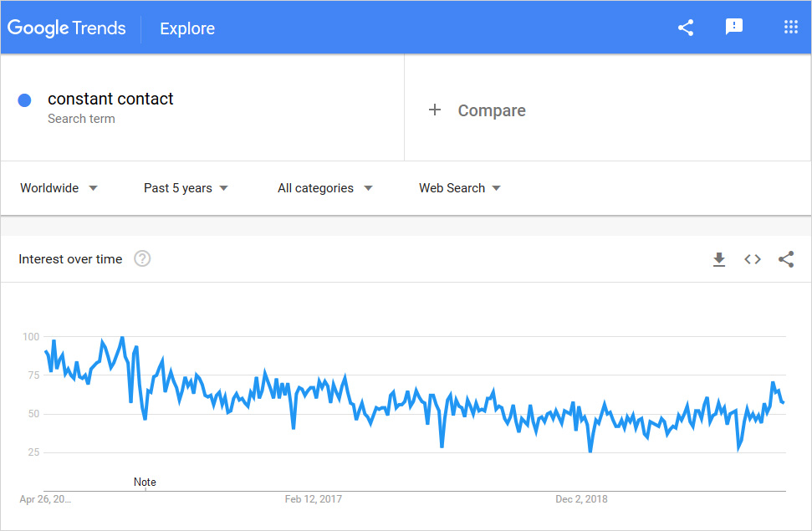Screen dimensions: 812x531
Task: Click the plus icon next to Compare
Action: [x=435, y=110]
